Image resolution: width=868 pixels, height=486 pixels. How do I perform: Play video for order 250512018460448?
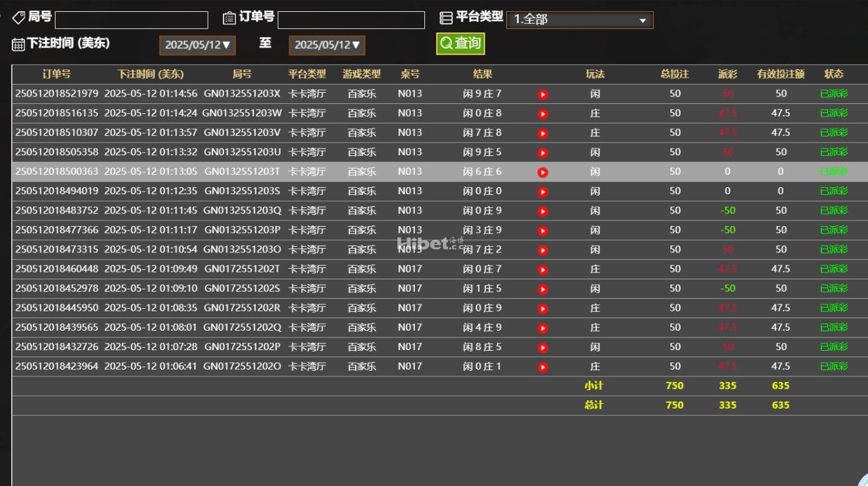pos(543,269)
